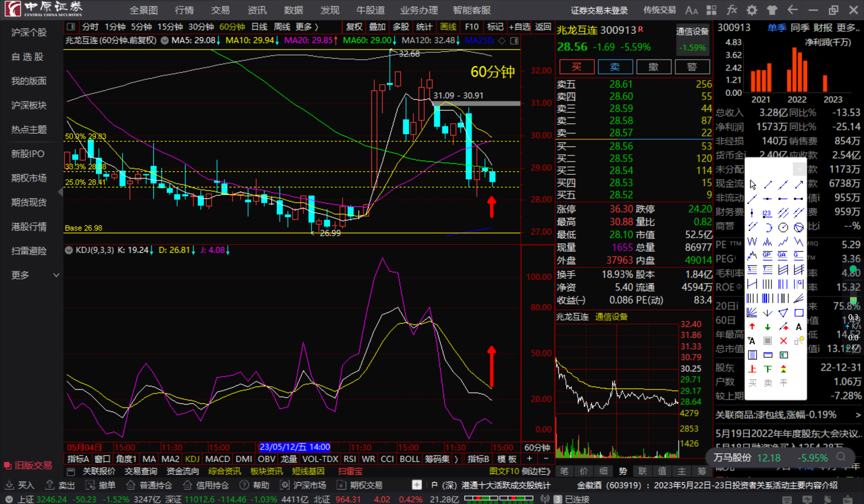Open the settings gear in title bar
Screen dimensions: 864x504
tap(752, 10)
